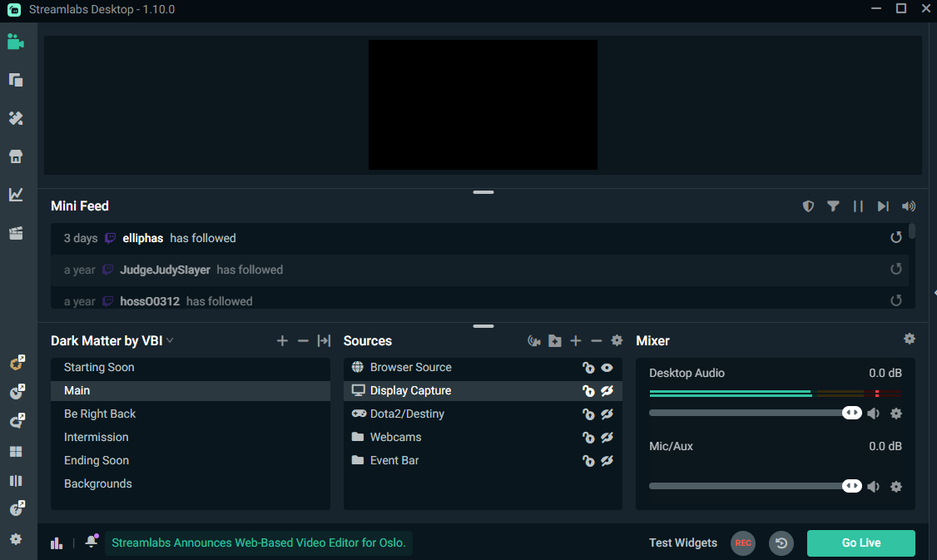937x560 pixels.
Task: Click the Go Live button
Action: point(861,543)
